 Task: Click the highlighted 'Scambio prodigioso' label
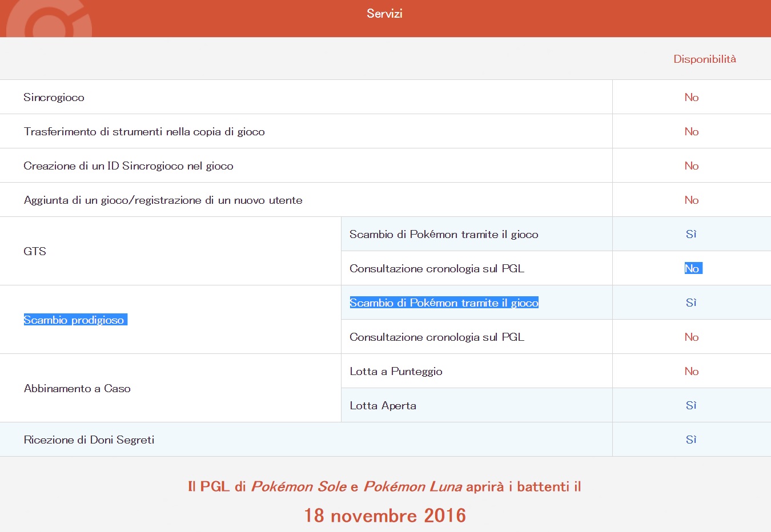click(75, 320)
